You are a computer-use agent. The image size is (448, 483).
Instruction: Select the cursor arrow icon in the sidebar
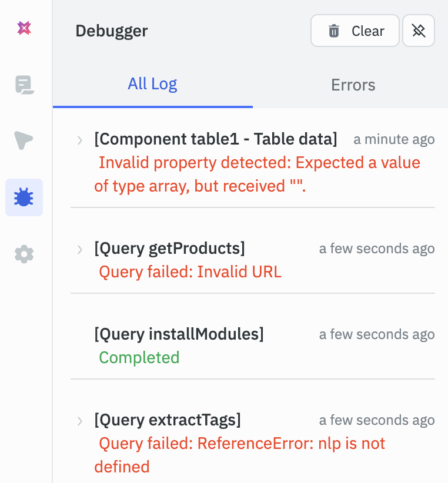[24, 140]
